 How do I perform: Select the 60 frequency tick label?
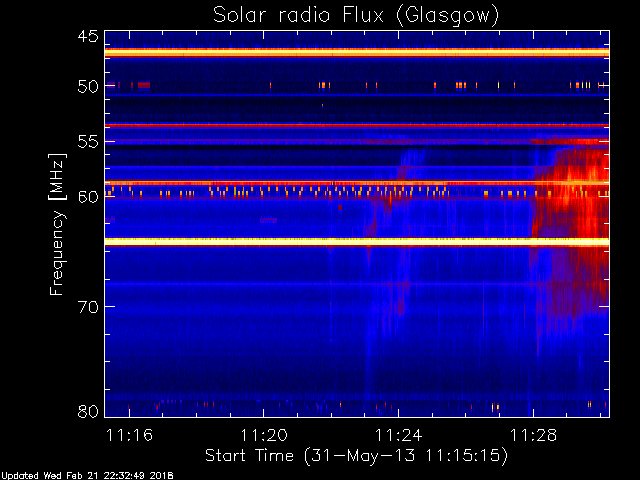point(88,197)
